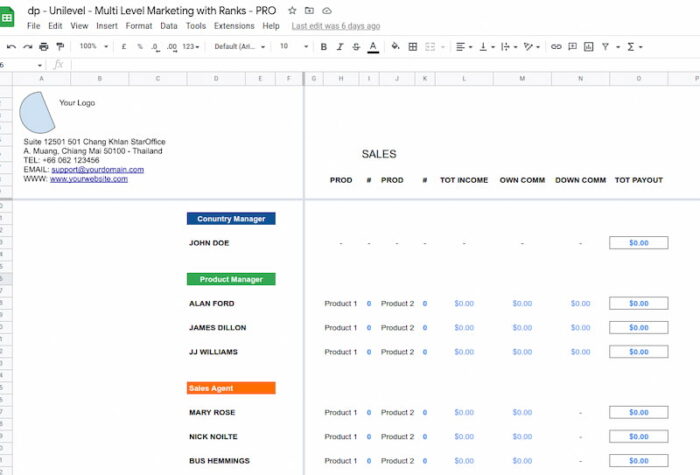700x475 pixels.
Task: Format as currency with pound icon
Action: coord(124,46)
